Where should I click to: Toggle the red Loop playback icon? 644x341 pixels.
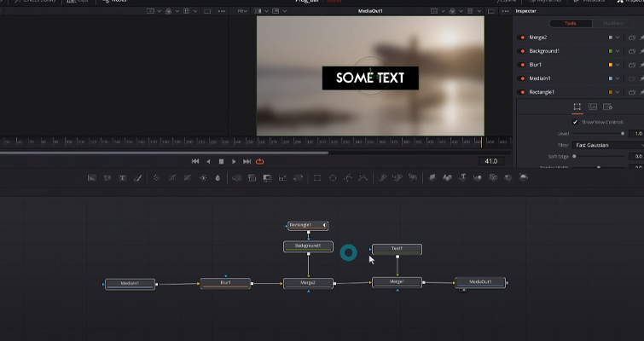(x=260, y=161)
